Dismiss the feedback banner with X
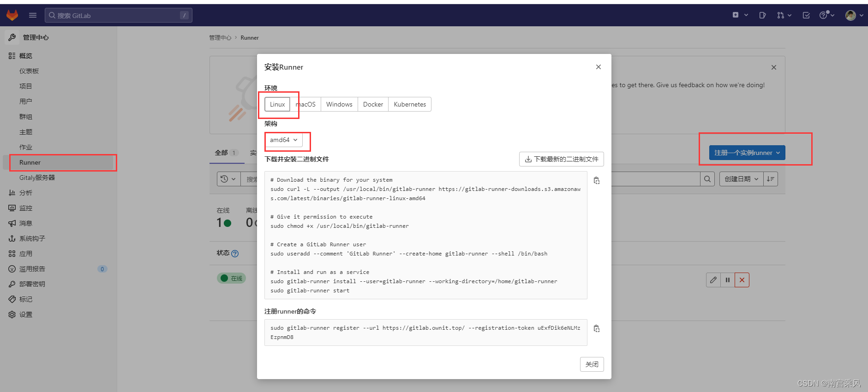 click(x=774, y=67)
